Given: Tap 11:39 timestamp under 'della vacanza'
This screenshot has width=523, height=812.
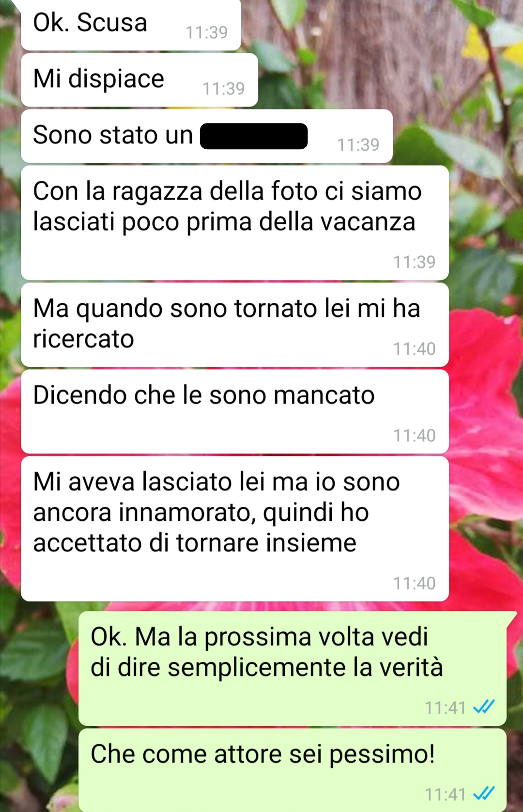Looking at the screenshot, I should (415, 262).
